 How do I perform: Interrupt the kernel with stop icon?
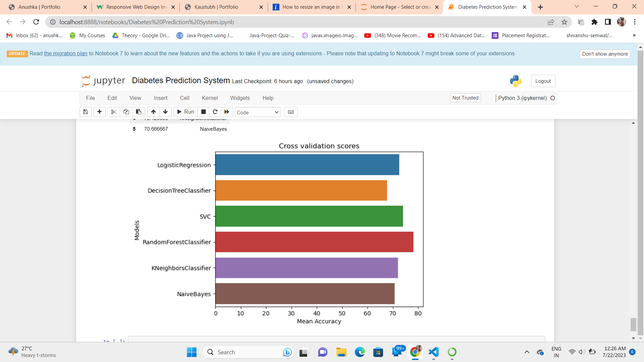coord(203,112)
